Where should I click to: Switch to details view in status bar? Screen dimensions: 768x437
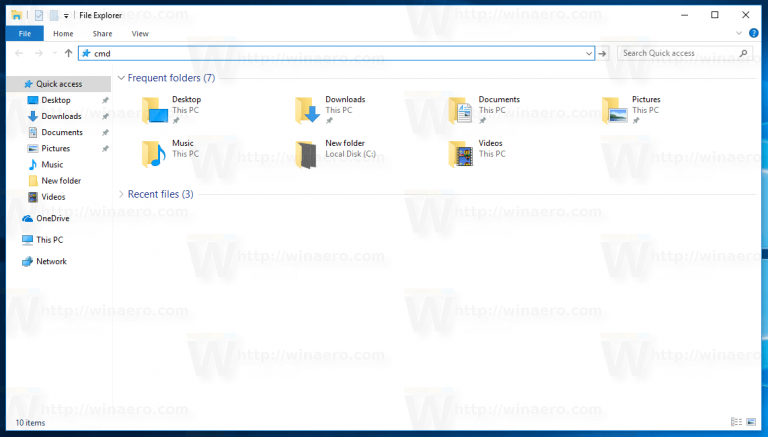736,423
